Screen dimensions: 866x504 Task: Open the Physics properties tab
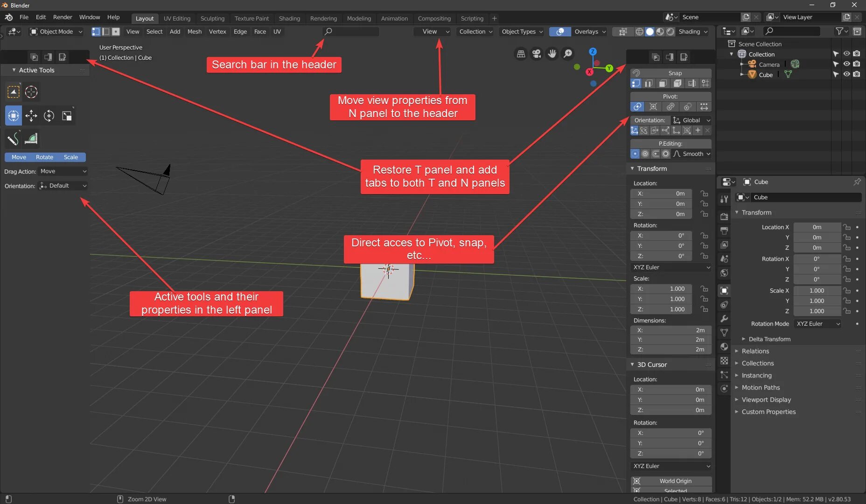tap(724, 389)
